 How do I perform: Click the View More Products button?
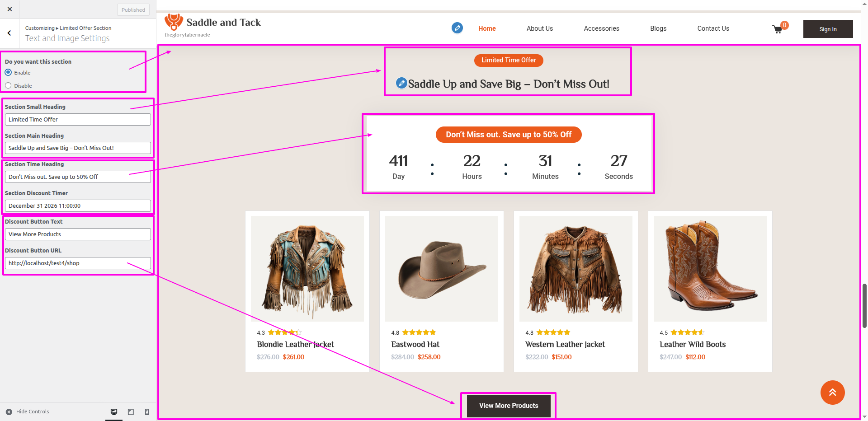[509, 406]
